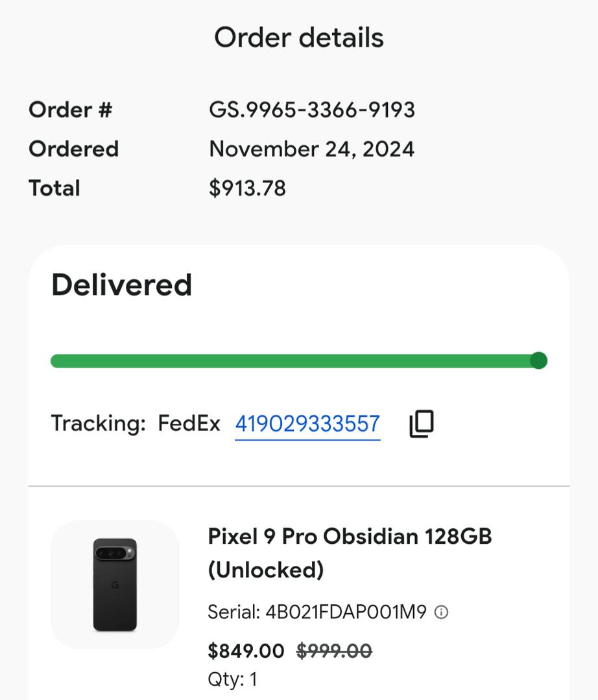Copy the FedEx tracking number

[422, 424]
